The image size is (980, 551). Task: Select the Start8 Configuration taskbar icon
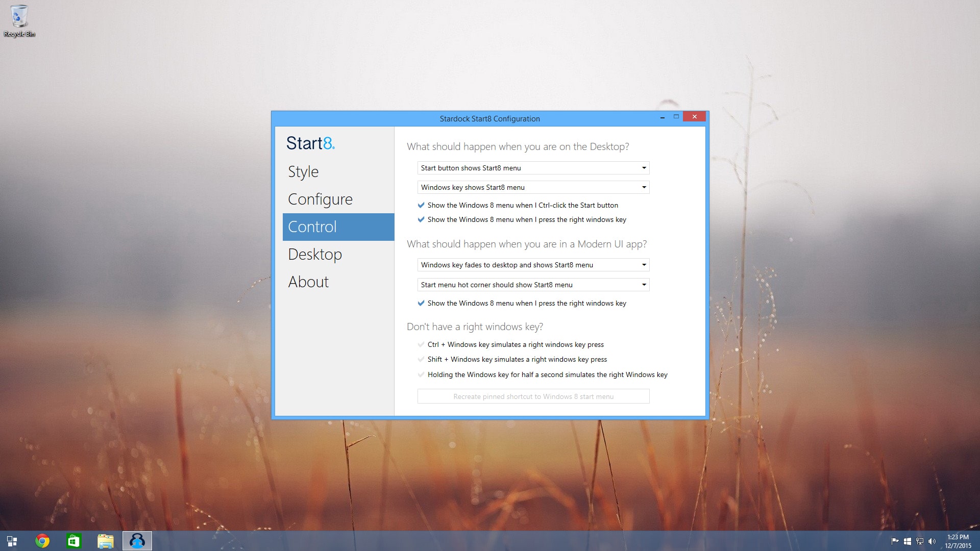[137, 541]
